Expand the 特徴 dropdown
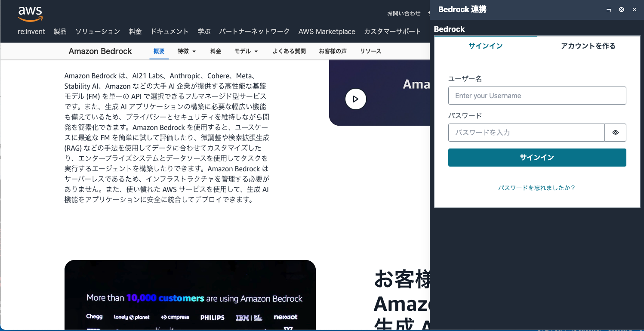This screenshot has width=644, height=331. coord(187,51)
